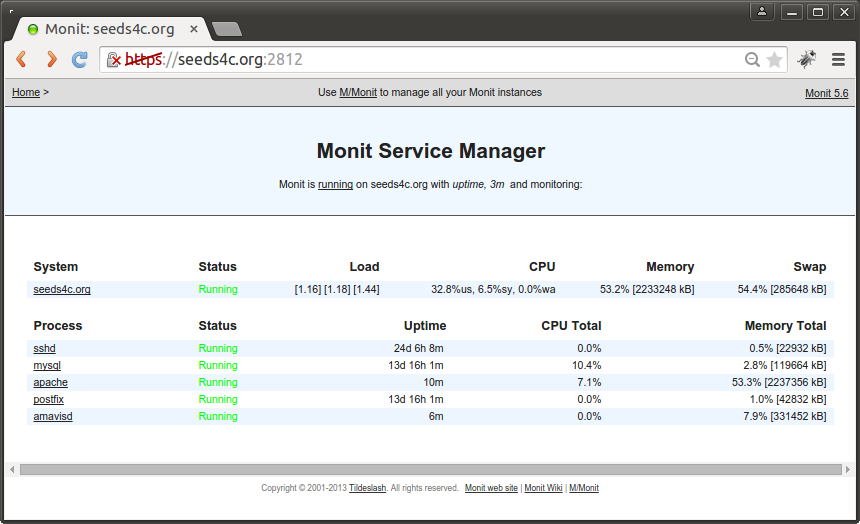
Task: Bookmark page with star icon
Action: (774, 60)
